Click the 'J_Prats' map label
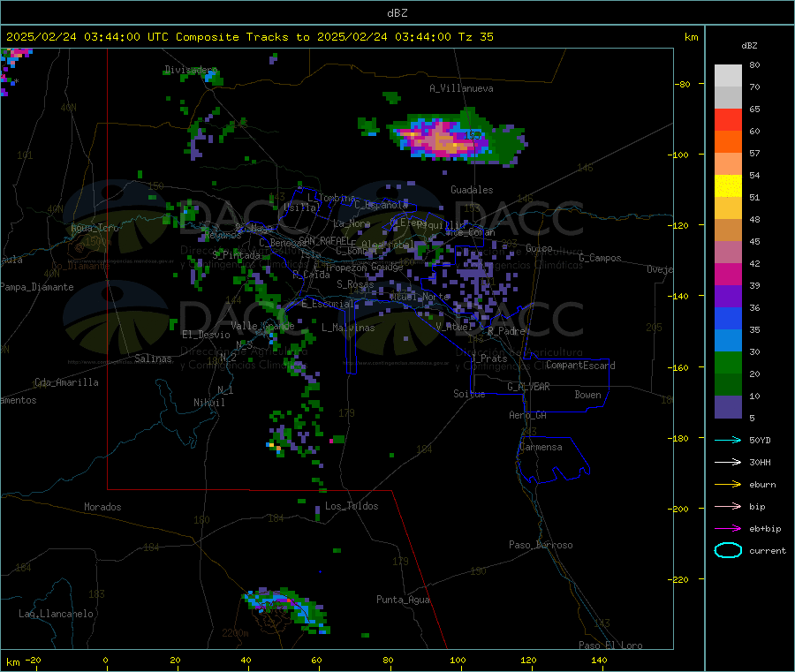 tap(488, 358)
